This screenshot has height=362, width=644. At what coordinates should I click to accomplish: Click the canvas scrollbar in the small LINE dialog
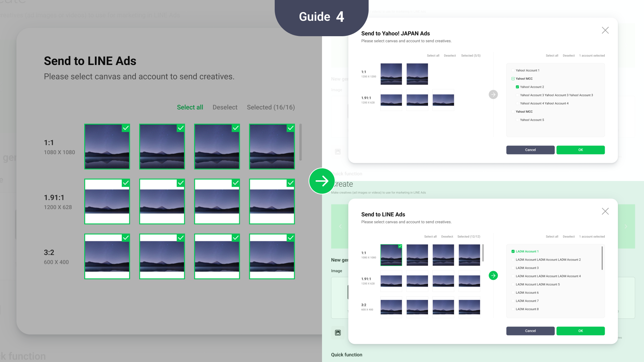pos(483,253)
